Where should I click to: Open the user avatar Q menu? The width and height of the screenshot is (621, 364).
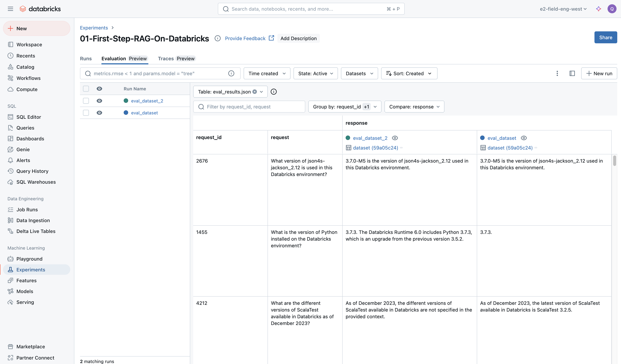[612, 9]
